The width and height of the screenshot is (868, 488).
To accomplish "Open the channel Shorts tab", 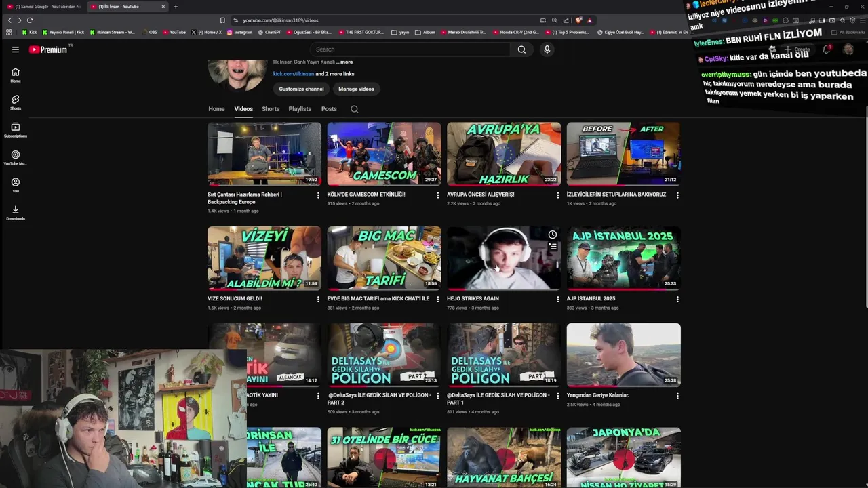I will click(271, 109).
